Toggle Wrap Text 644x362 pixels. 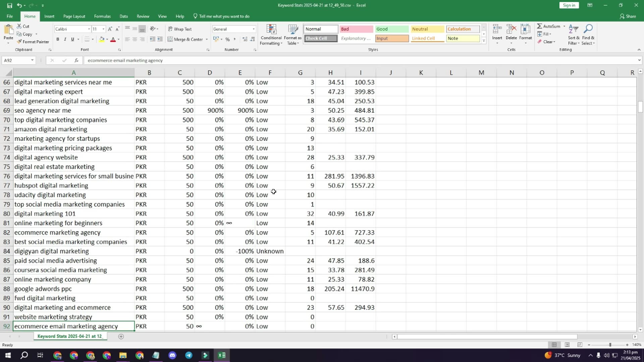(x=180, y=29)
